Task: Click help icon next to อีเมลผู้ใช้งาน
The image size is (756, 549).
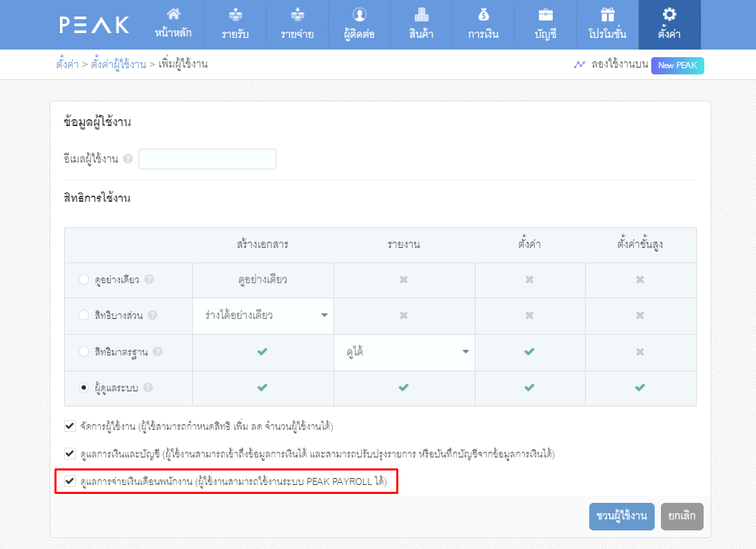Action: pyautogui.click(x=127, y=158)
